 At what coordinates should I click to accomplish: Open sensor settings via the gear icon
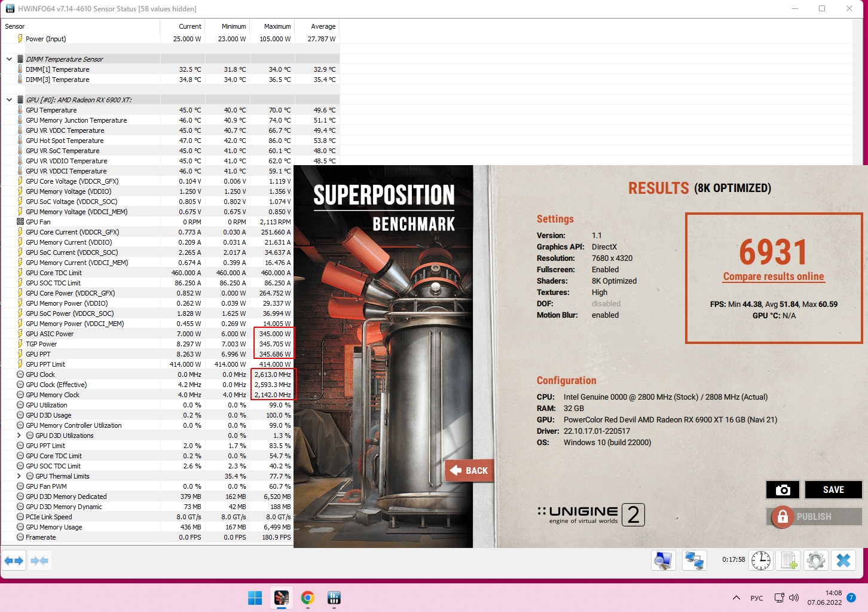click(x=816, y=561)
